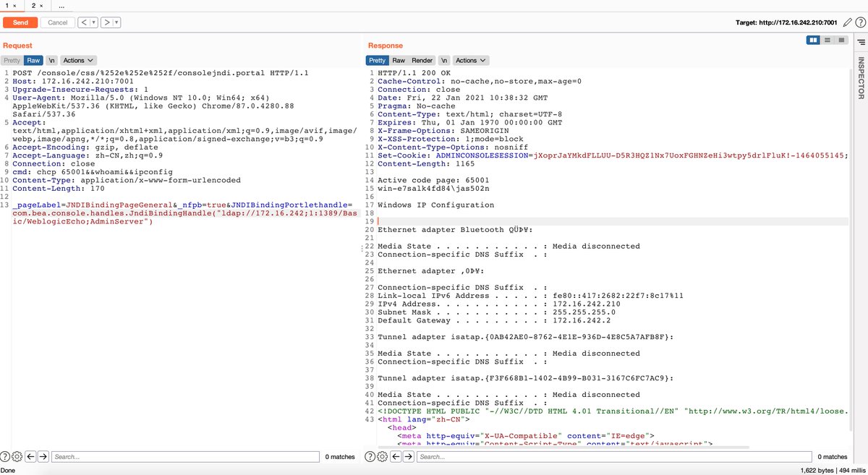Select Pretty view in Response panel

(x=377, y=61)
